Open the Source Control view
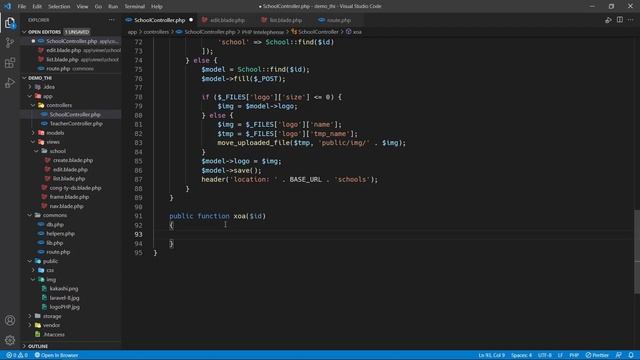The image size is (640, 360). click(x=10, y=42)
